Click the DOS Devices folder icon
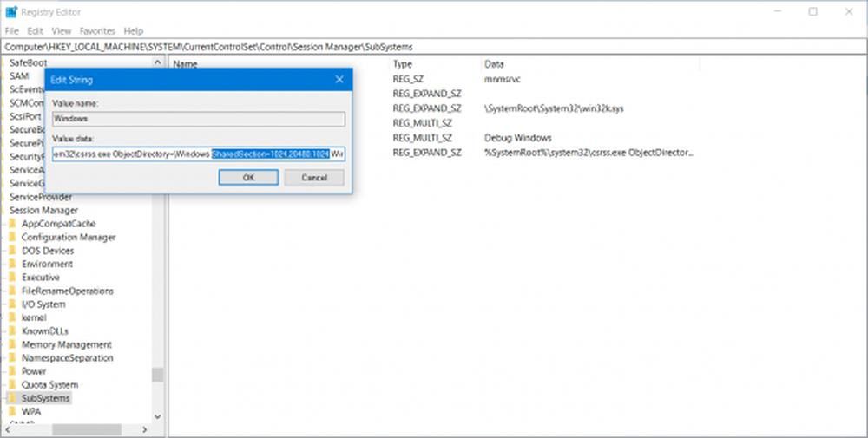The image size is (868, 438). [x=12, y=251]
